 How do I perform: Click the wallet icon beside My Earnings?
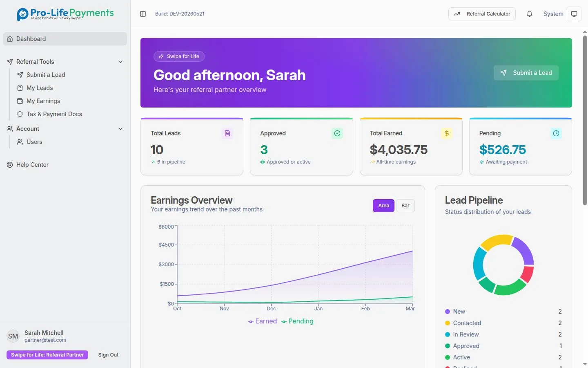click(20, 101)
